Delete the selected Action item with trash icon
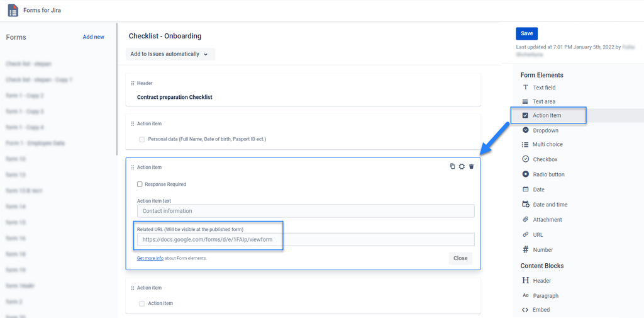Screen dimensions: 644x318 coord(472,166)
